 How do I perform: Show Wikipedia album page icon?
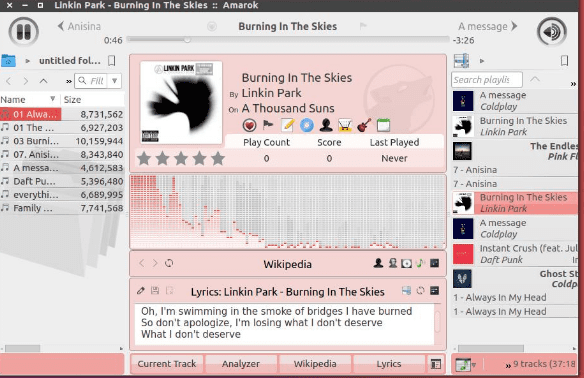[x=406, y=264]
